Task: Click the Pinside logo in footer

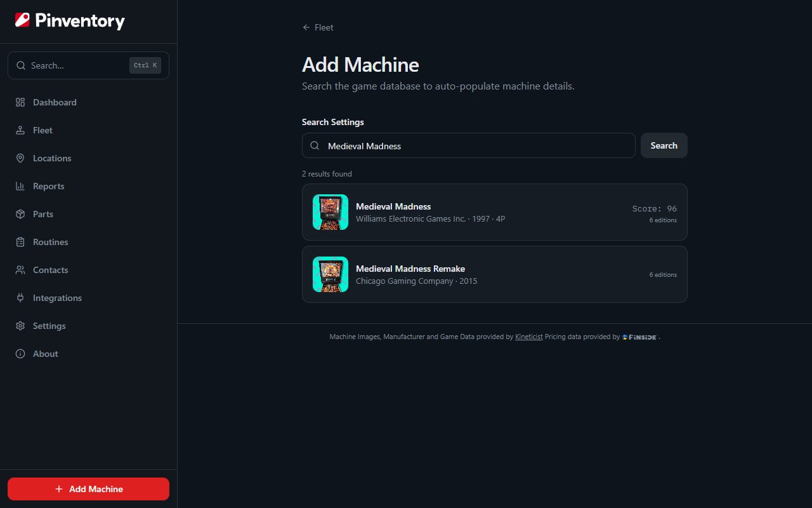Action: click(639, 337)
